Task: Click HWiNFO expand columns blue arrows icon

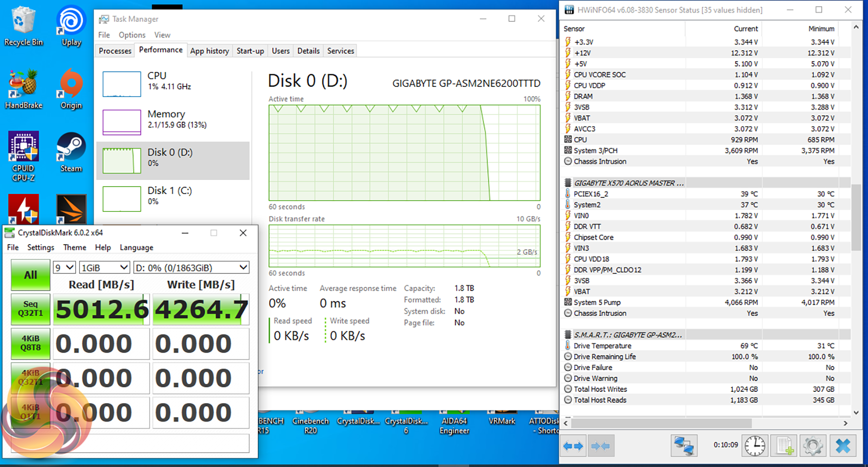Action: coord(573,446)
